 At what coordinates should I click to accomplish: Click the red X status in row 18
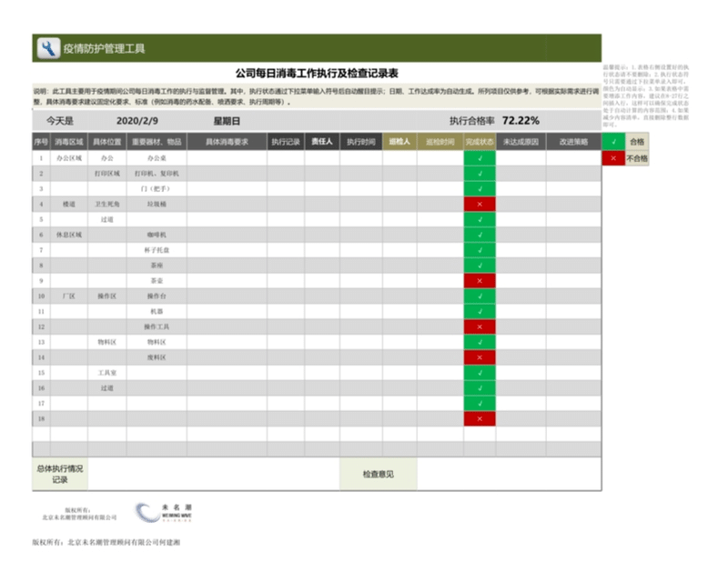tap(480, 418)
